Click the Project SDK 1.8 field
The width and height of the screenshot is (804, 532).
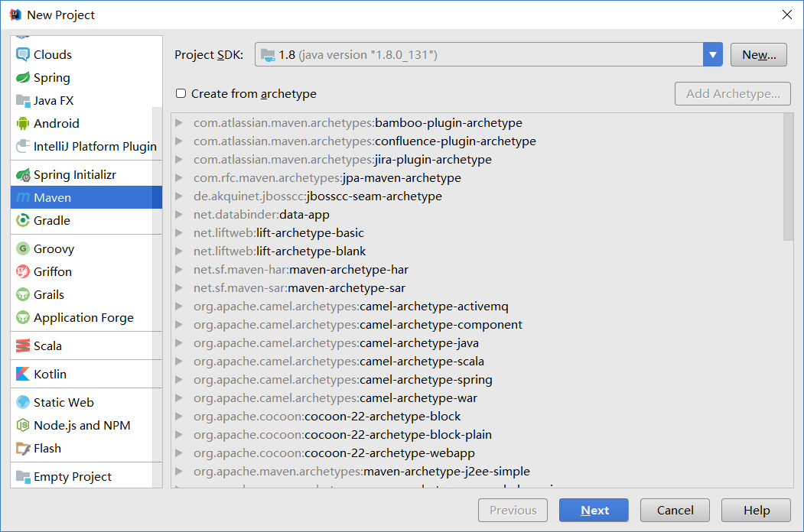479,54
